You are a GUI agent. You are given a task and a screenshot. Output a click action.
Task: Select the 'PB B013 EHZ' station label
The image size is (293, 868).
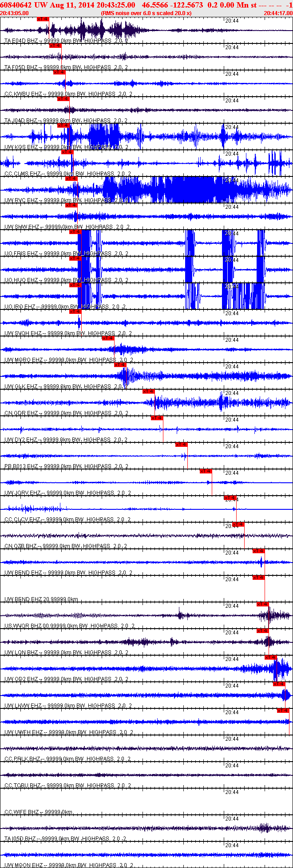coord(22,466)
